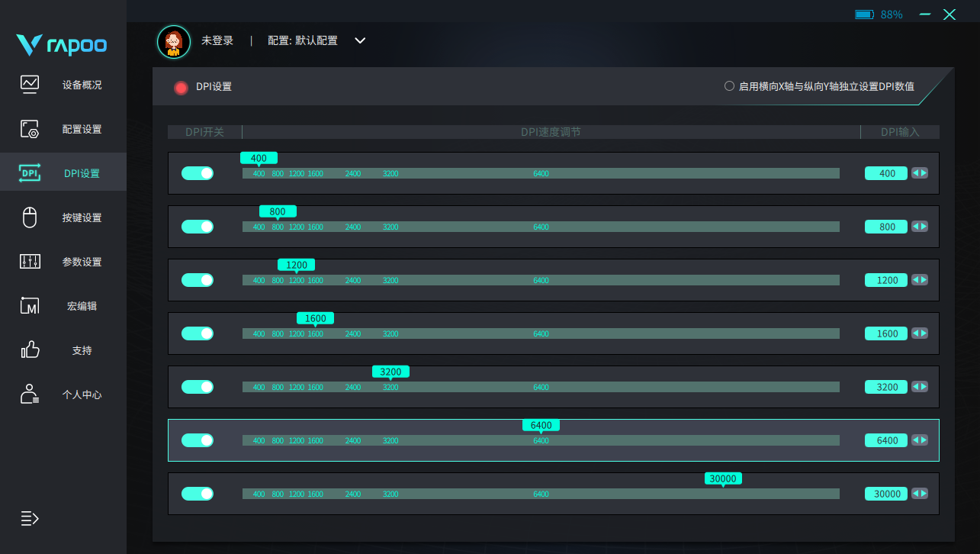980x554 pixels.
Task: Click the DPI开关 column header
Action: [x=204, y=132]
